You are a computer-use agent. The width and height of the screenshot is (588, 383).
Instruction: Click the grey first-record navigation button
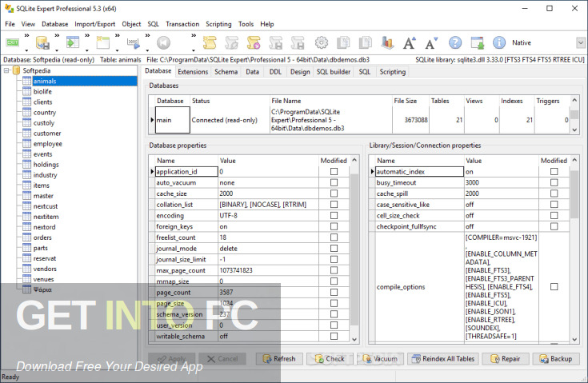163,42
